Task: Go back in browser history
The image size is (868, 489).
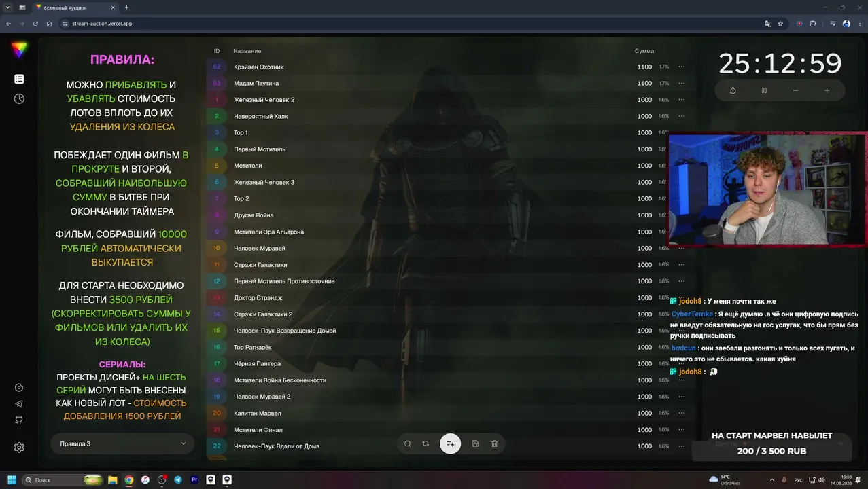Action: tap(8, 24)
